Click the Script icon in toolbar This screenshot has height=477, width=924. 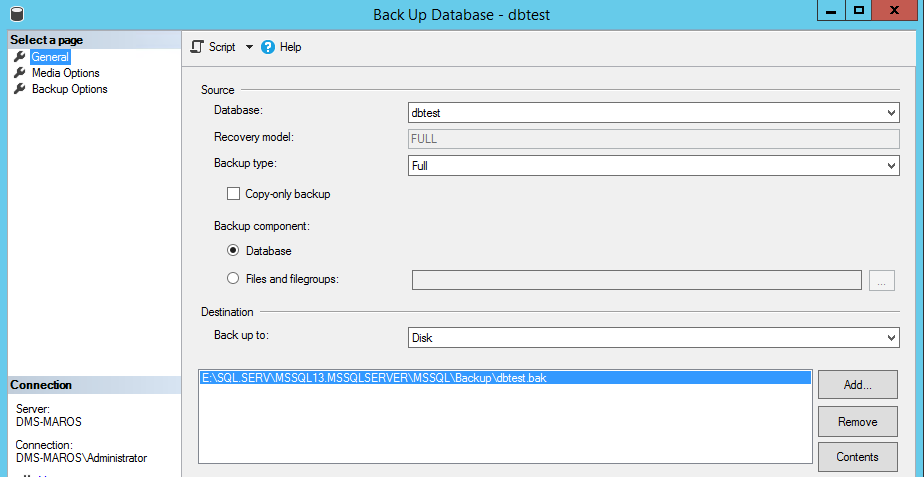[197, 47]
